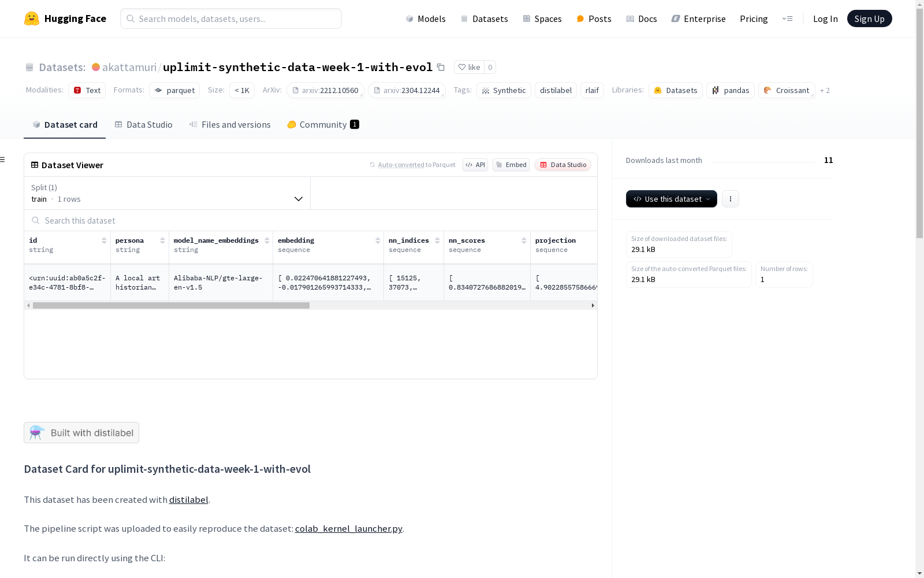The image size is (924, 578).
Task: Click the heart like button
Action: 469,67
